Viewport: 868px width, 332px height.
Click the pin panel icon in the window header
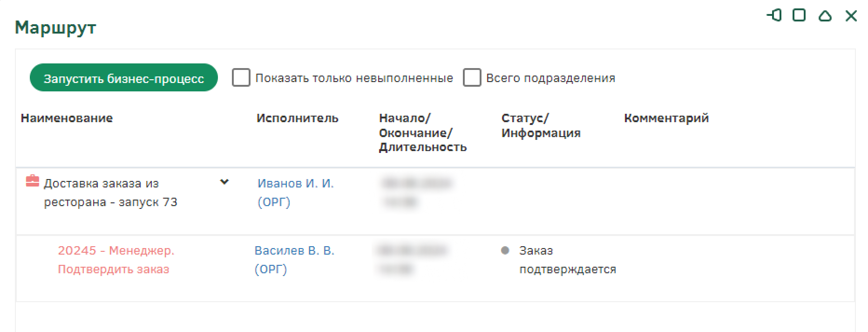[x=774, y=15]
